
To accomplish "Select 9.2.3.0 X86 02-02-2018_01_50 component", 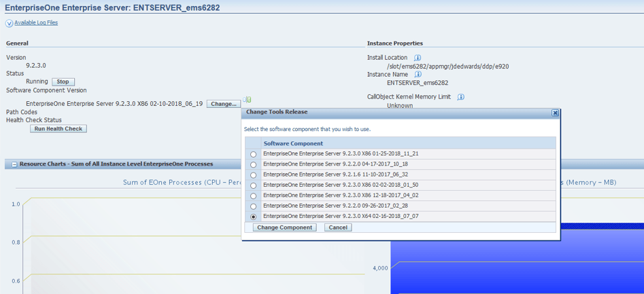I will point(254,185).
